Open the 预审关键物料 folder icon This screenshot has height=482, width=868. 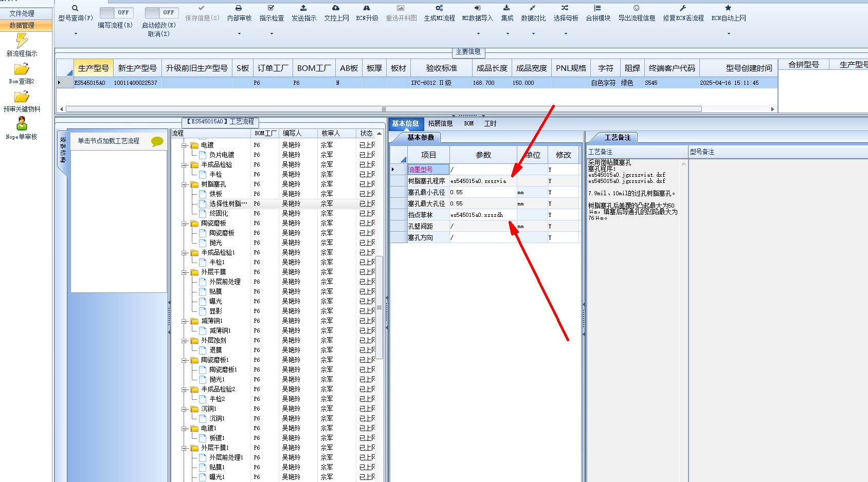(x=22, y=97)
